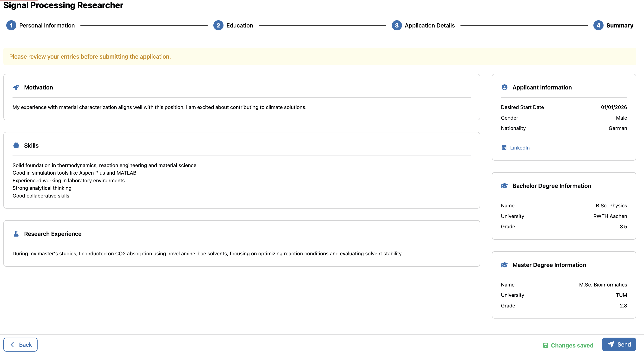Click the LinkedIn icon in Applicant Information
Screen dimensions: 644x354
click(x=504, y=148)
